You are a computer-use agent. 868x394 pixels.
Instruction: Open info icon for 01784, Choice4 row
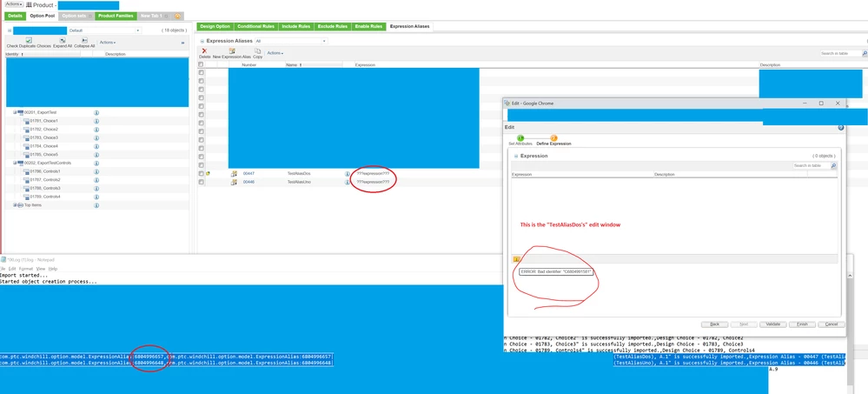coord(96,146)
